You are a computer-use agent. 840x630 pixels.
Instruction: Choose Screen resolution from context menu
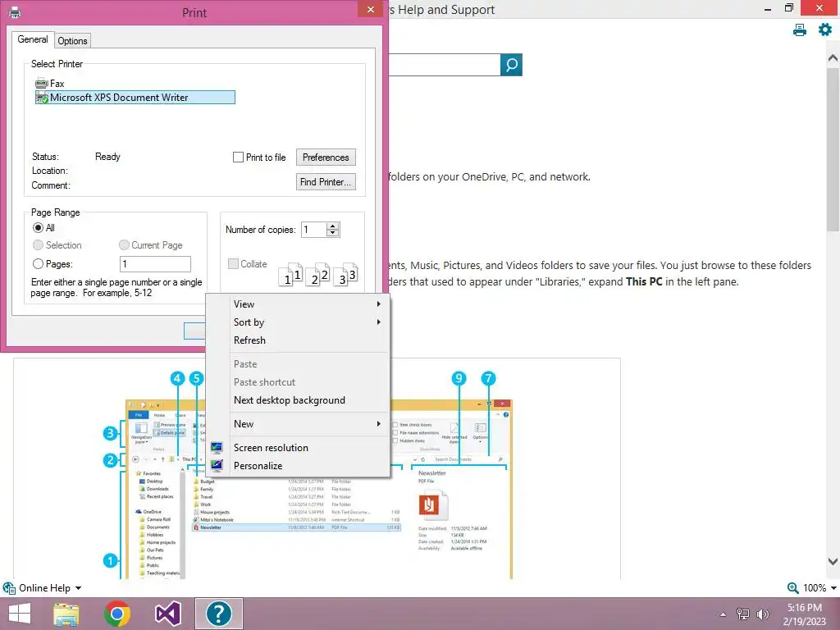308,447
